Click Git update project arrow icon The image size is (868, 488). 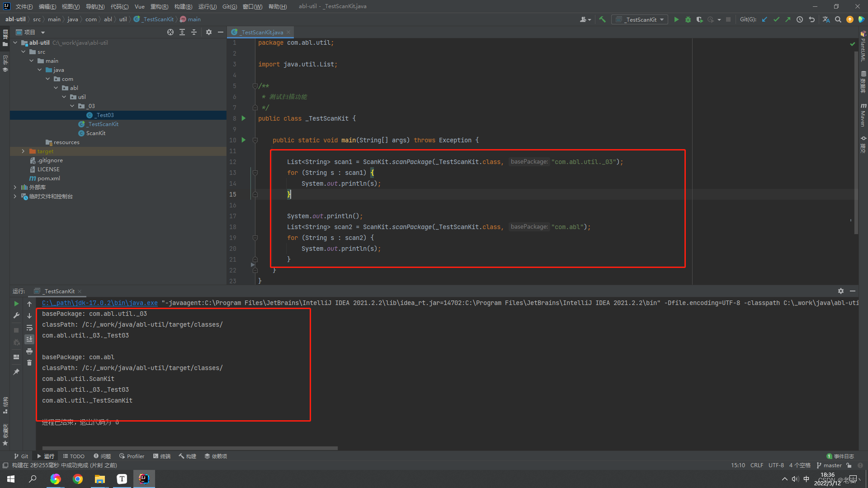[x=764, y=19]
